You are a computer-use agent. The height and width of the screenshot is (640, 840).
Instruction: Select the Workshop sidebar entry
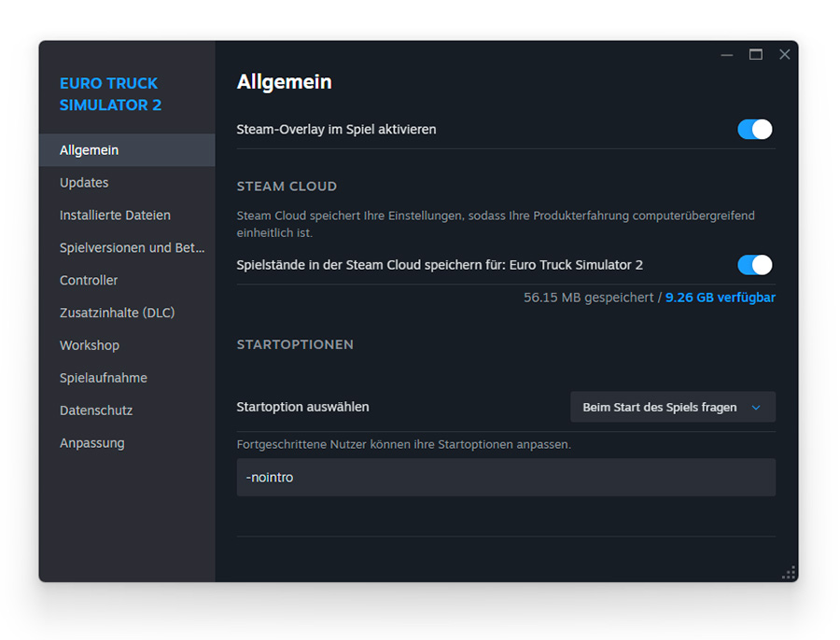[127, 345]
